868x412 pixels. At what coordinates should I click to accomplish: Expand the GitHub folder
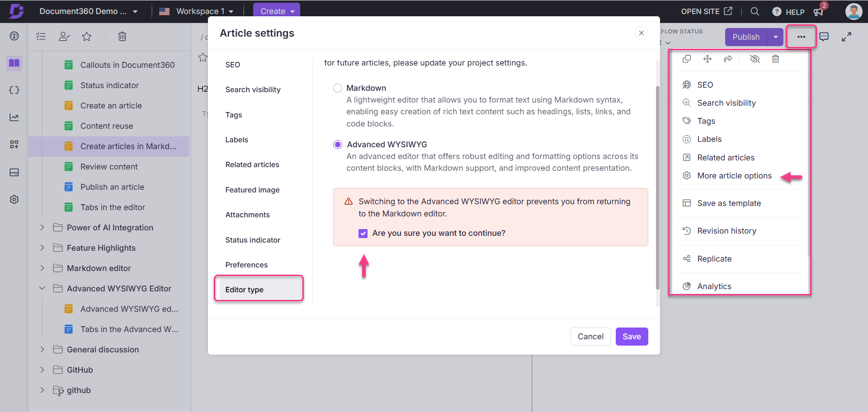click(42, 370)
